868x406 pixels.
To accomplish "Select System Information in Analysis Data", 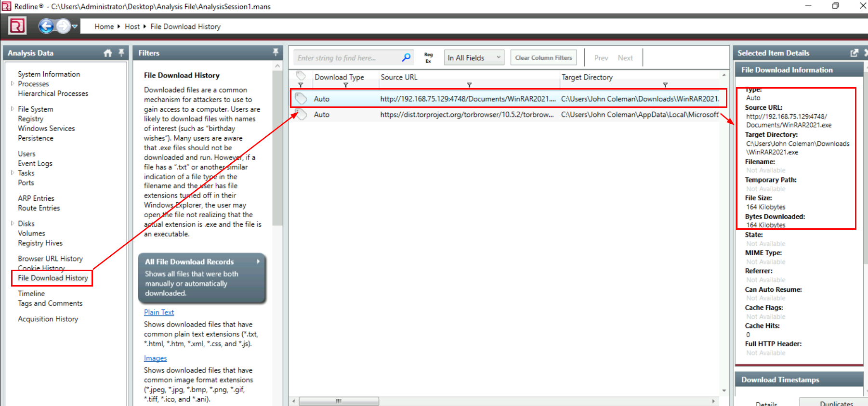I will [x=49, y=74].
